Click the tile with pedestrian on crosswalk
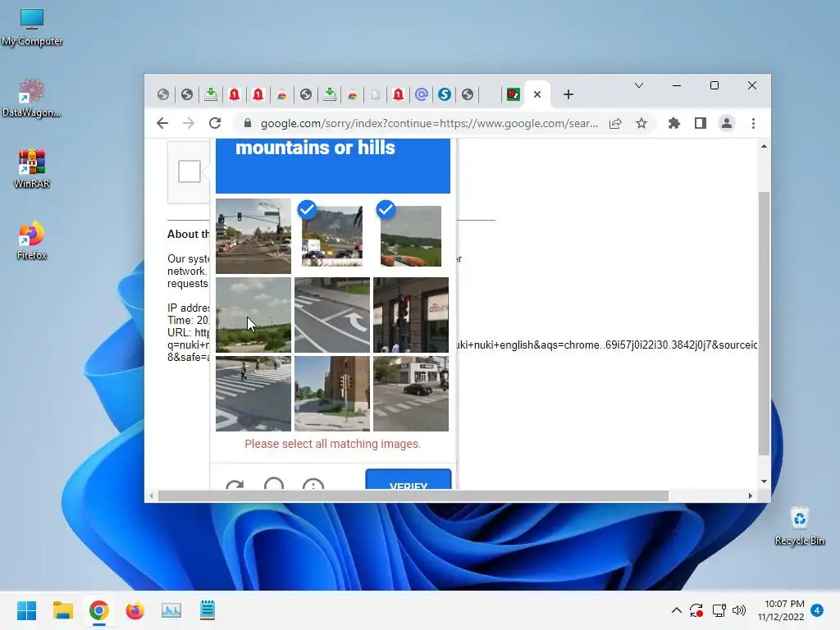This screenshot has width=840, height=630. [x=253, y=394]
